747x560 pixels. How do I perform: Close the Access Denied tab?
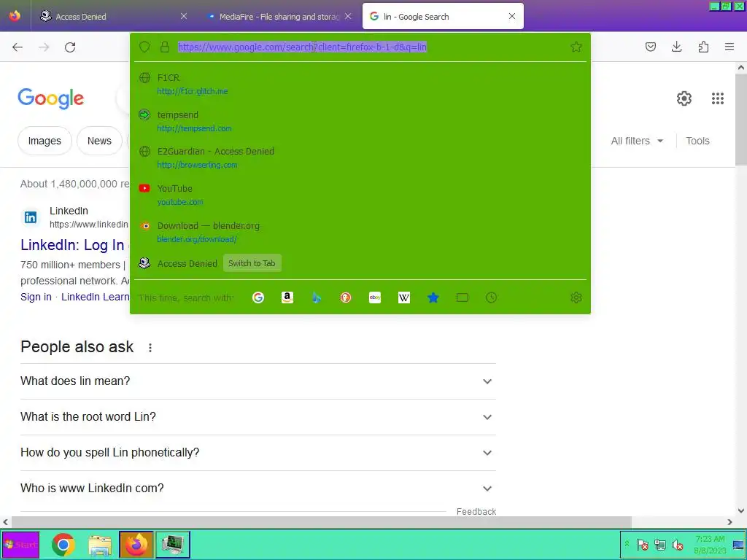[x=184, y=17]
